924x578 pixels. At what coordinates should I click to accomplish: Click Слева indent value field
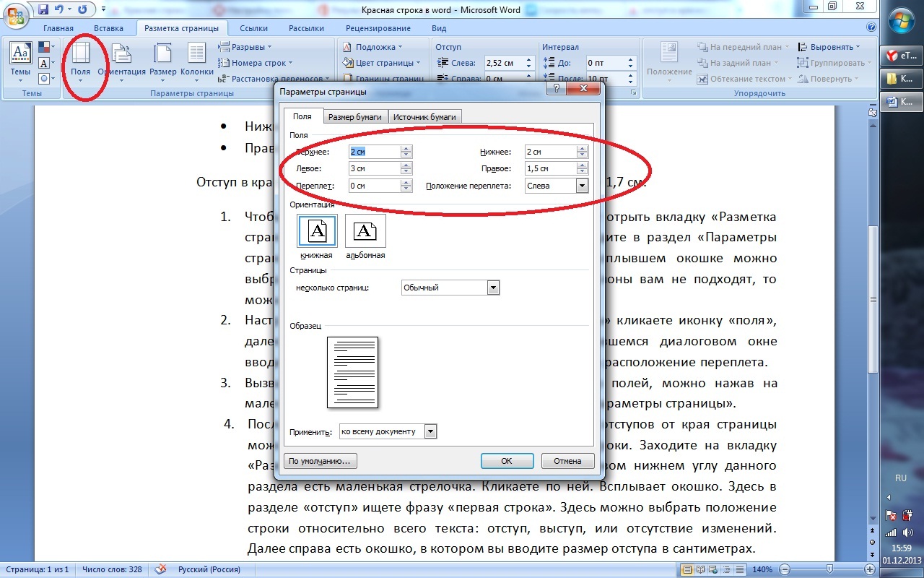point(506,63)
